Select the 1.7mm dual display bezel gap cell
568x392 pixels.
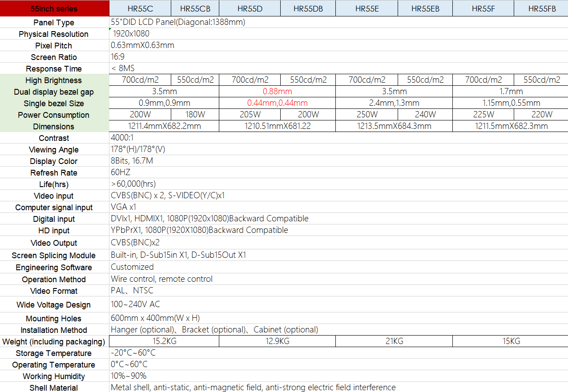coord(510,92)
